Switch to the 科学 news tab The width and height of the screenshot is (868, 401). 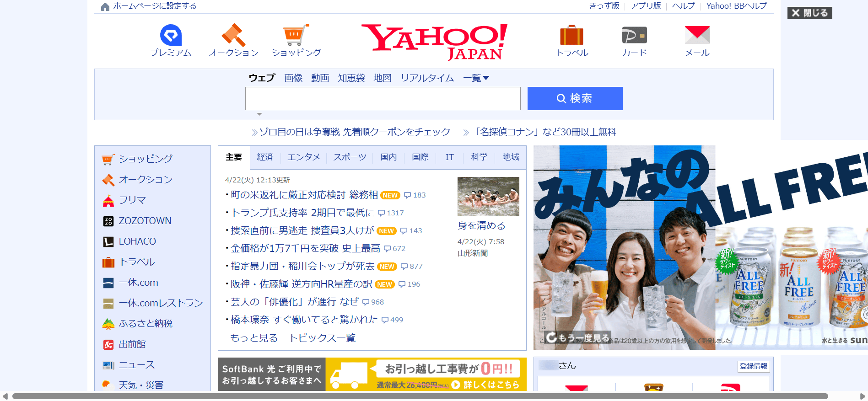[x=479, y=157]
